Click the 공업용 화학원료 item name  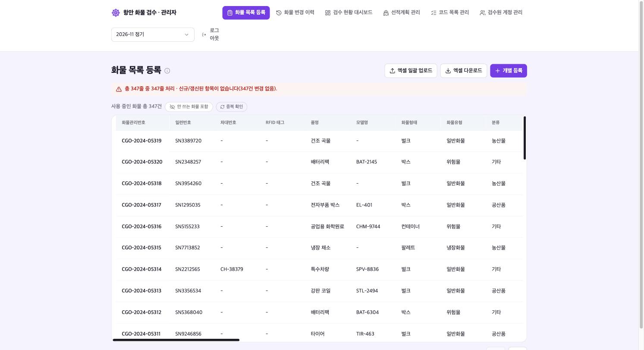(327, 227)
